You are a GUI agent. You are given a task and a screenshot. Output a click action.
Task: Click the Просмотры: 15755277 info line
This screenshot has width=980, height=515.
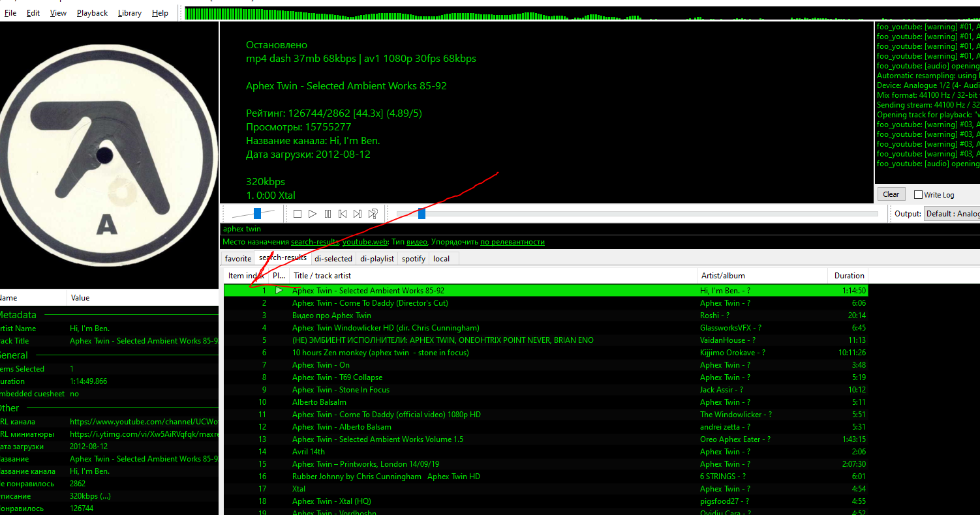point(299,127)
